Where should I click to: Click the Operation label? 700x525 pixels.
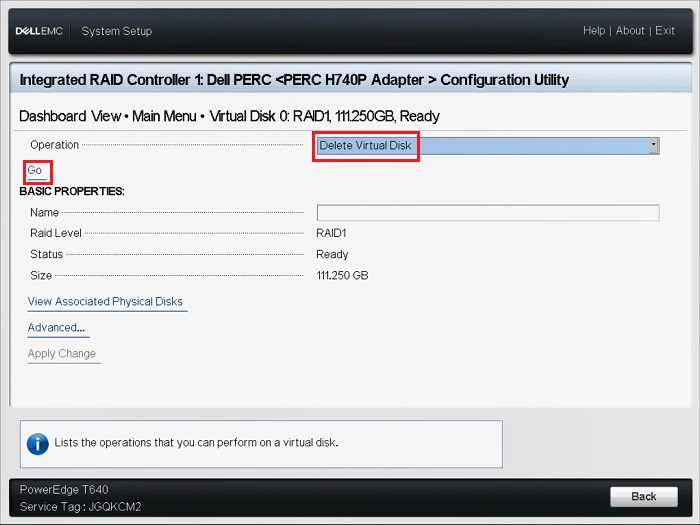54,145
